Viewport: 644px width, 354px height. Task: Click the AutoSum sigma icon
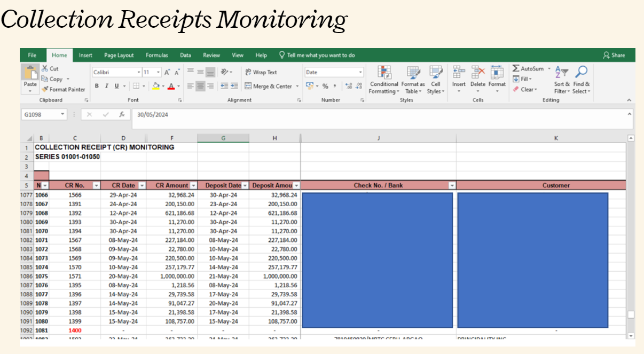(x=516, y=68)
